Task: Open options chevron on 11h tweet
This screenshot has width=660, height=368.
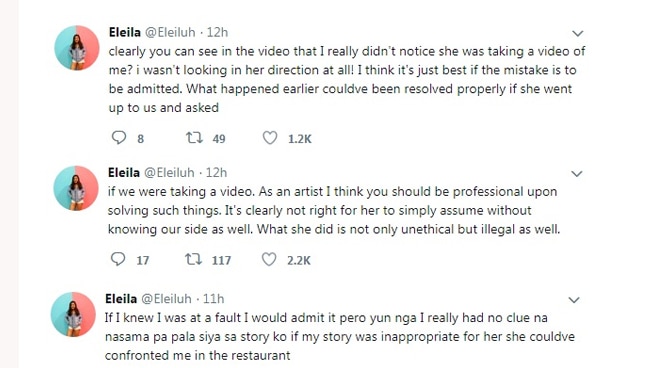Action: pos(574,300)
